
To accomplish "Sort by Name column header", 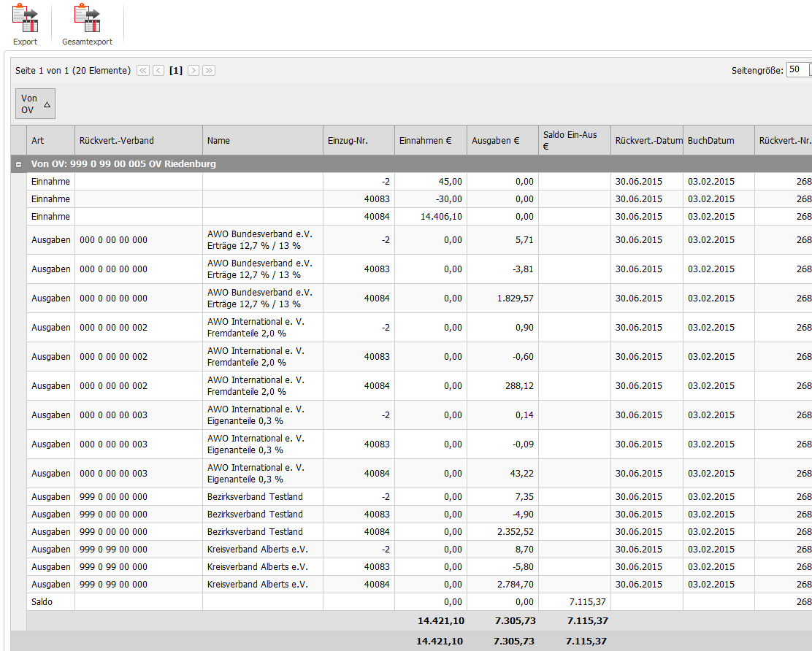I will (263, 140).
